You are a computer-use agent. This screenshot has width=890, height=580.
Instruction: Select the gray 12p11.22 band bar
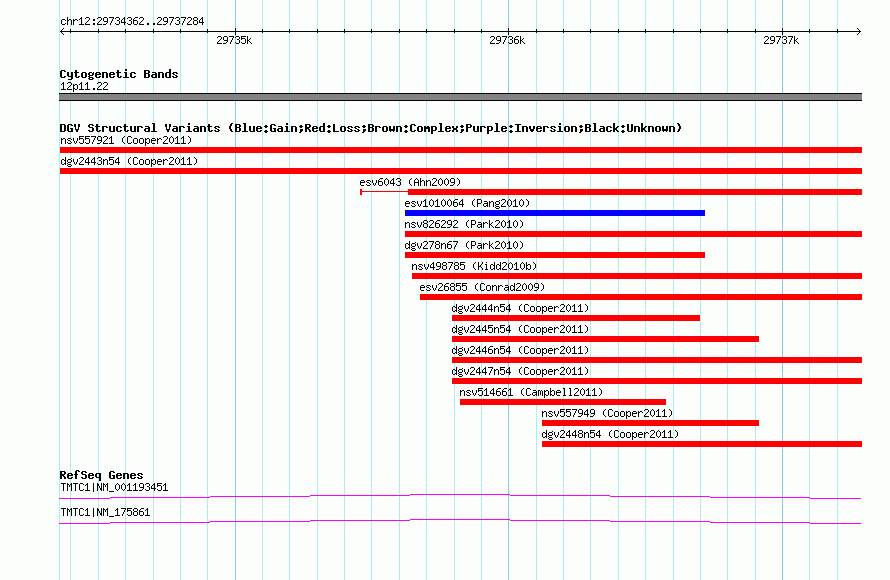click(460, 97)
